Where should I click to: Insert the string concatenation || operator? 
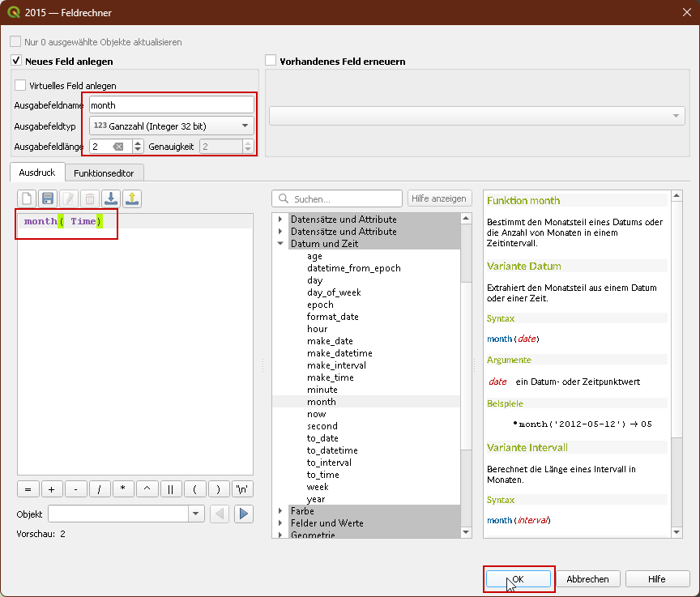[x=171, y=489]
